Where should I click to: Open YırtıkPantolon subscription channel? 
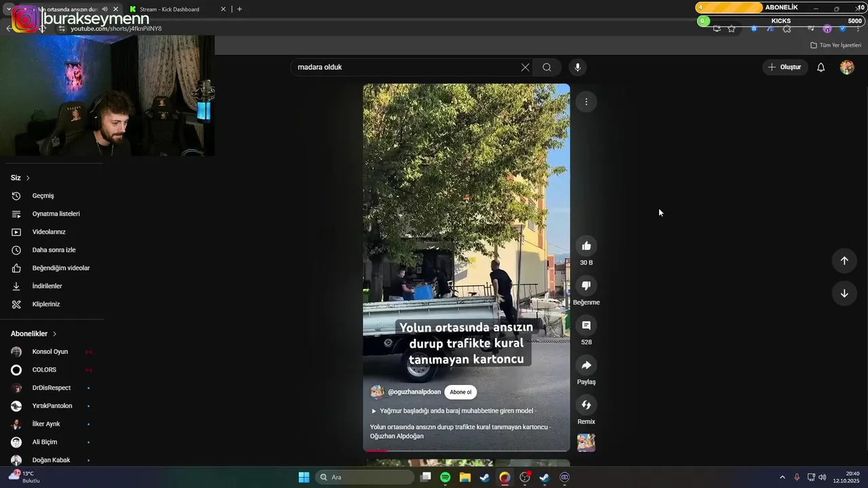click(x=52, y=406)
